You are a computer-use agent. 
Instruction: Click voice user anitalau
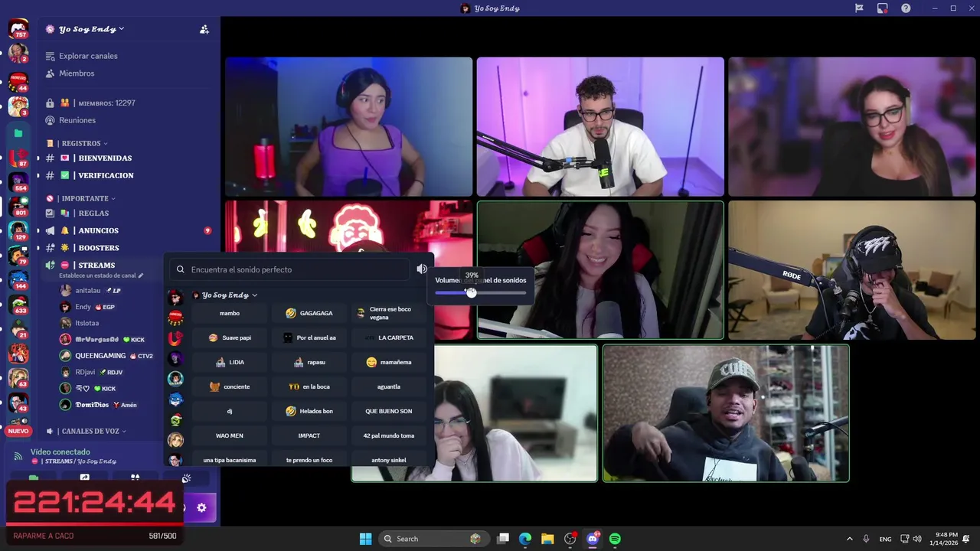pyautogui.click(x=90, y=291)
